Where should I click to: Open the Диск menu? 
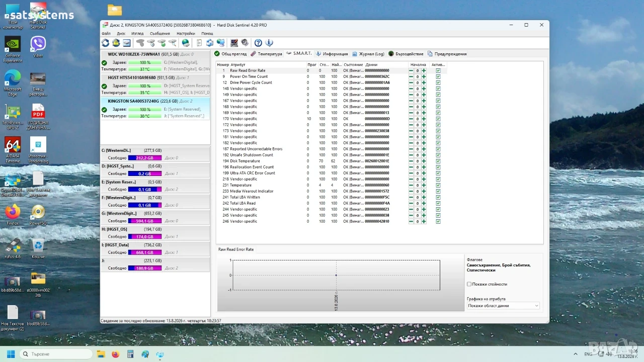(x=121, y=34)
